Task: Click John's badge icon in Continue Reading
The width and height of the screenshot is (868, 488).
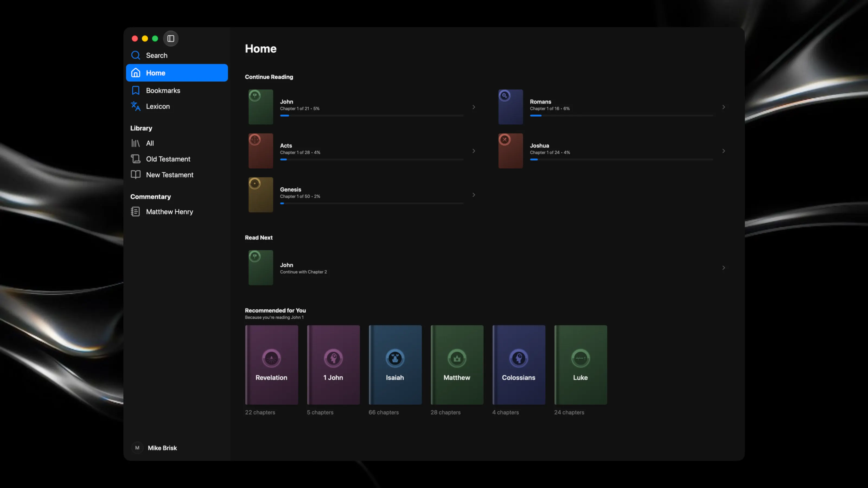Action: pos(255,96)
